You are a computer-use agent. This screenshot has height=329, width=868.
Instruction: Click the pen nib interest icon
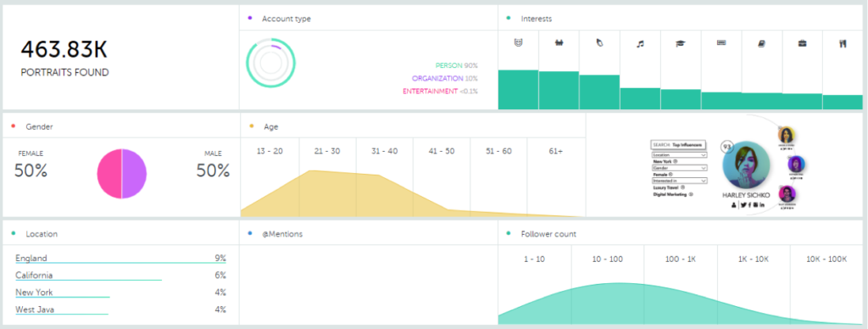point(599,42)
